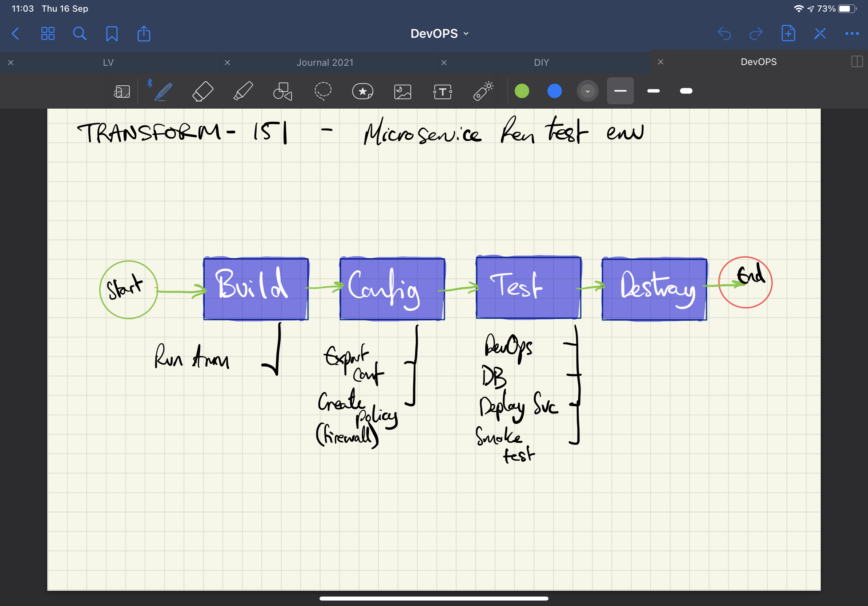
Task: Open the share export icon
Action: (144, 33)
